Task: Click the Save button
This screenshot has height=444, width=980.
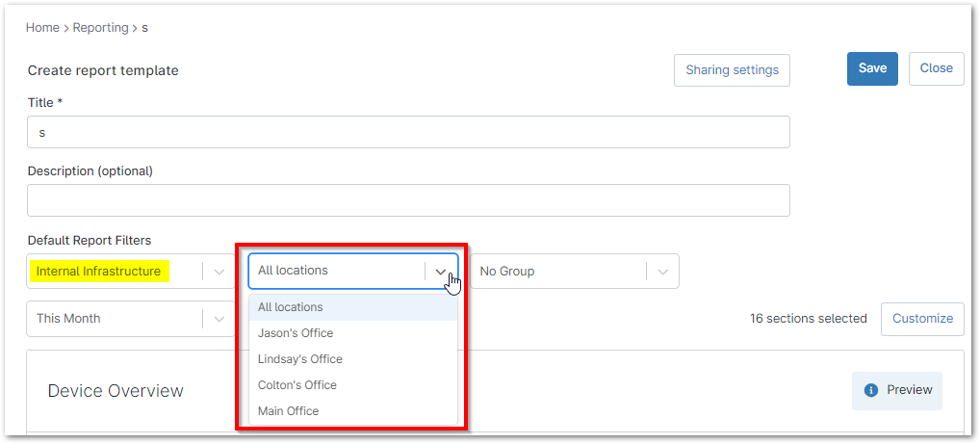Action: click(872, 68)
